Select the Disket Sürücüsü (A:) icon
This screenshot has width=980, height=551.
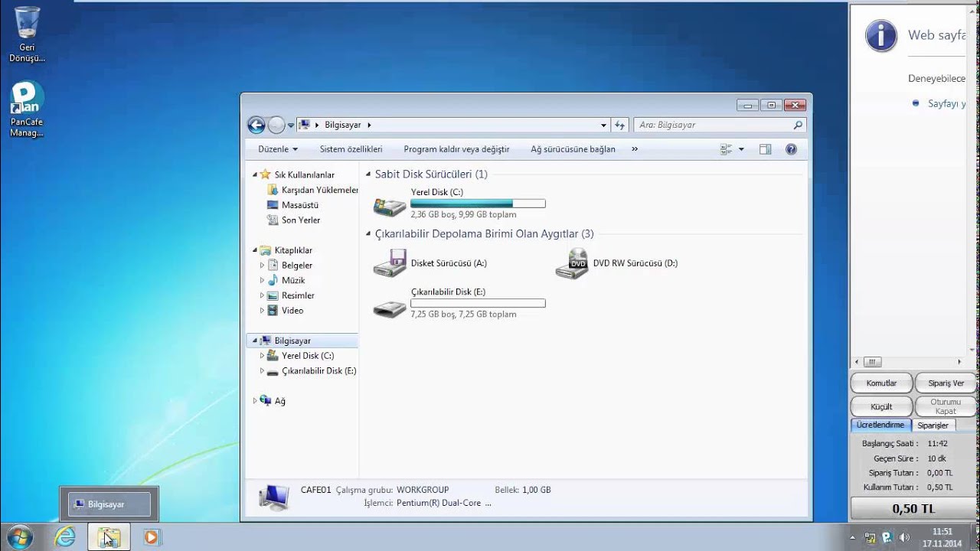tap(390, 262)
